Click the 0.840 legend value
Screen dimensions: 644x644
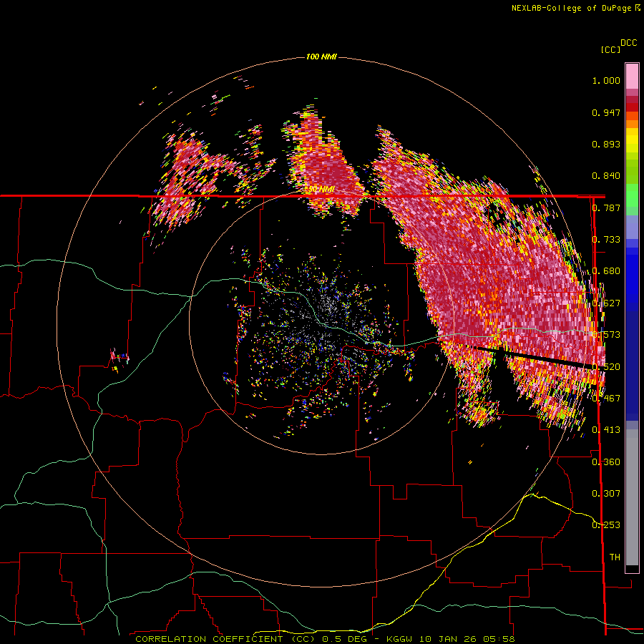606,176
